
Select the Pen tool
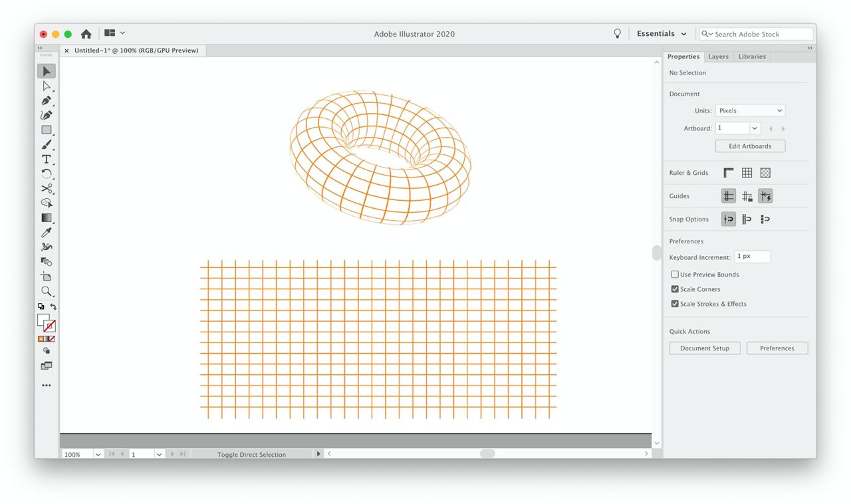(47, 101)
